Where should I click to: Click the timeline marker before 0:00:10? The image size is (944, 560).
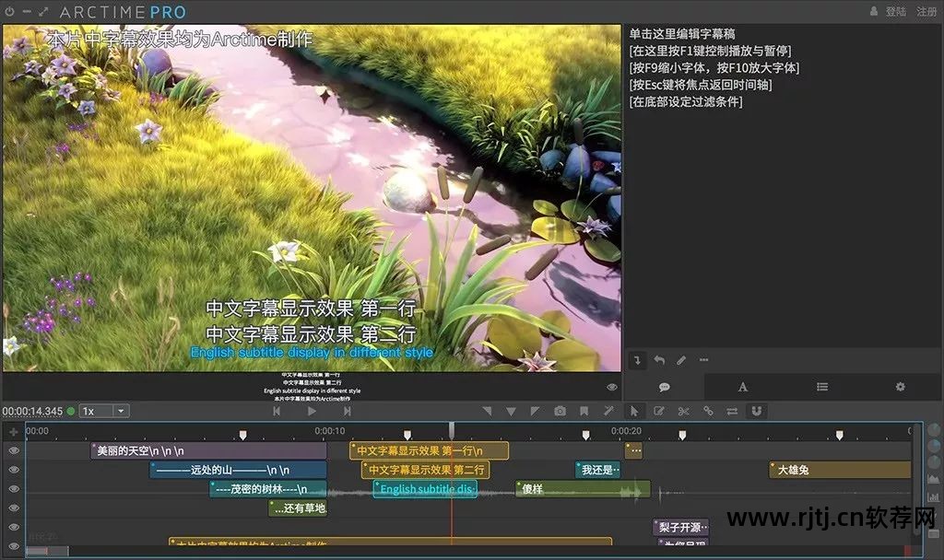point(242,435)
